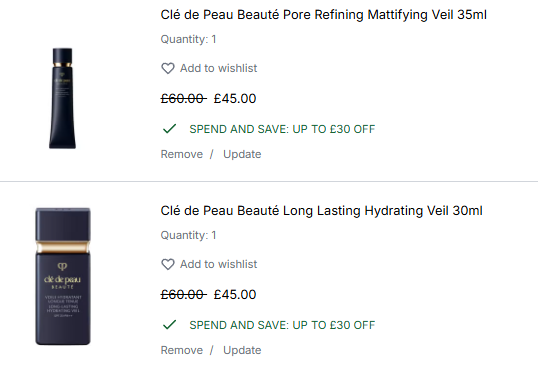538x375 pixels.
Task: Remove Long Lasting Hydrating Veil from basket
Action: (182, 350)
